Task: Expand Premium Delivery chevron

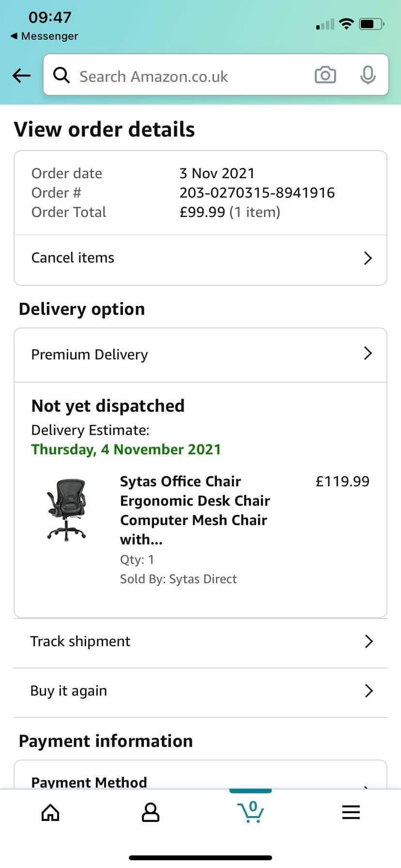Action: point(368,354)
